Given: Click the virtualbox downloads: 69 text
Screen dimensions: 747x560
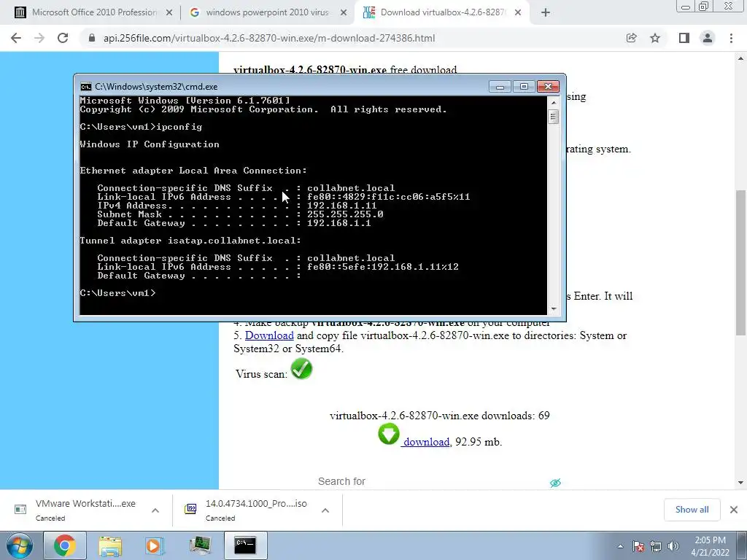Looking at the screenshot, I should 440,416.
